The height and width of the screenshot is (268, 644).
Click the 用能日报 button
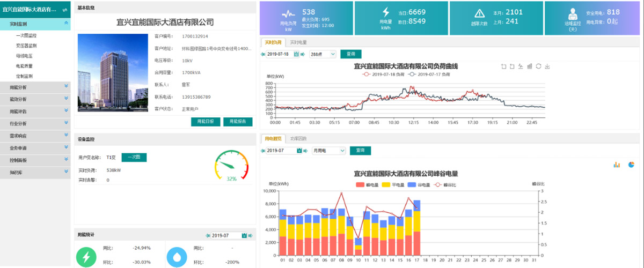pyautogui.click(x=206, y=122)
